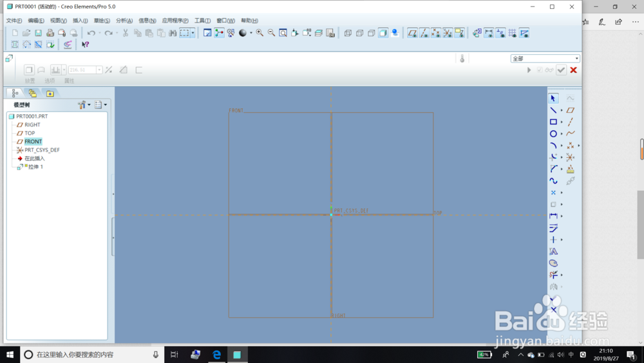
Task: Click the sketcher quit X icon
Action: (554, 309)
